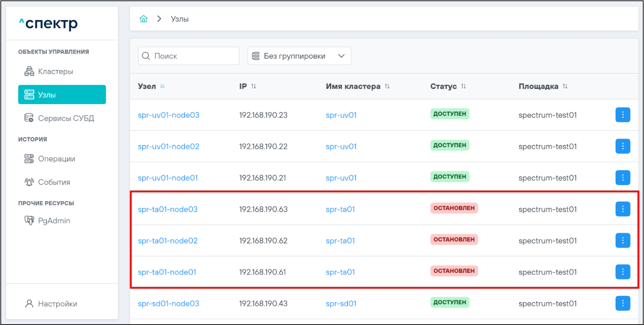Sort by Статус column sort icon
Screen dimensions: 644x325
pos(464,86)
